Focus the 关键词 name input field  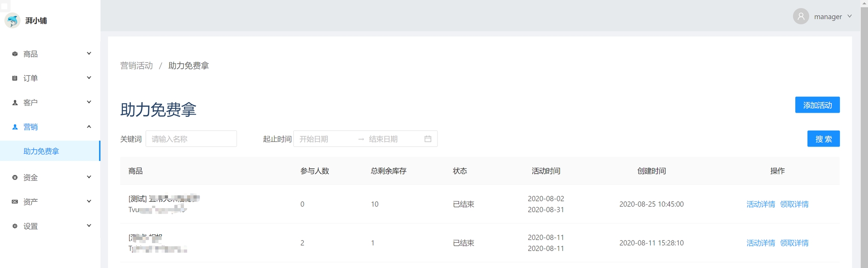[x=191, y=139]
